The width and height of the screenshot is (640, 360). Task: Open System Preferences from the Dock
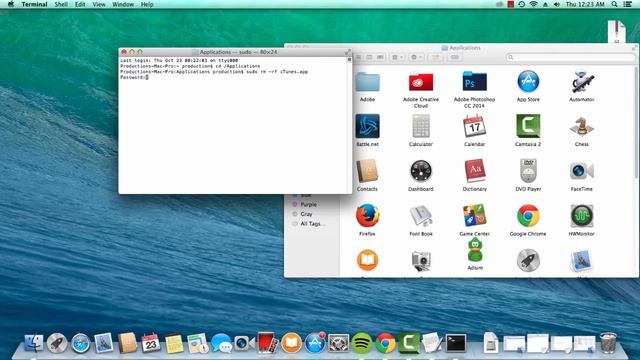338,343
